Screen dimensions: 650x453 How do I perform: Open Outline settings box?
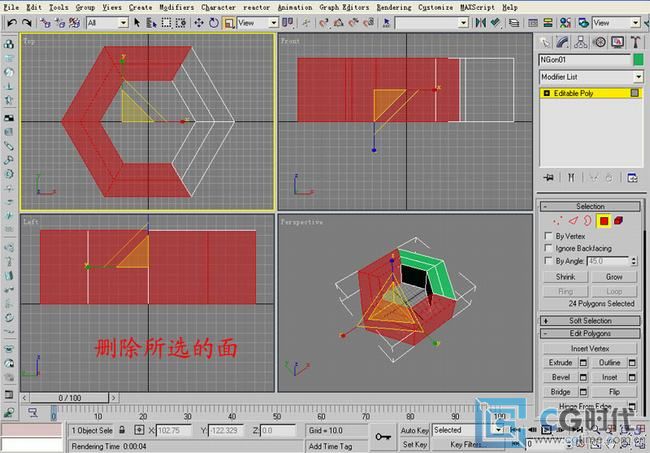point(632,363)
